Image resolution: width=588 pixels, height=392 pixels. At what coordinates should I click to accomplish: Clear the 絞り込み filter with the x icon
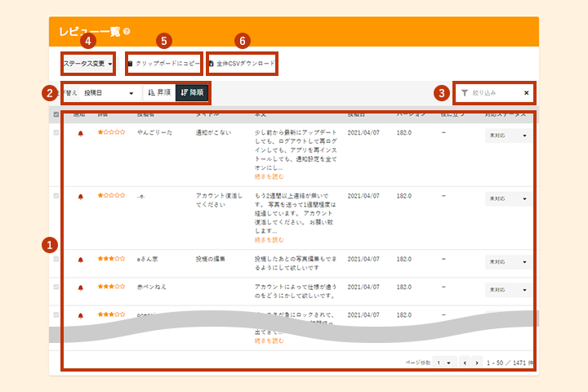526,93
